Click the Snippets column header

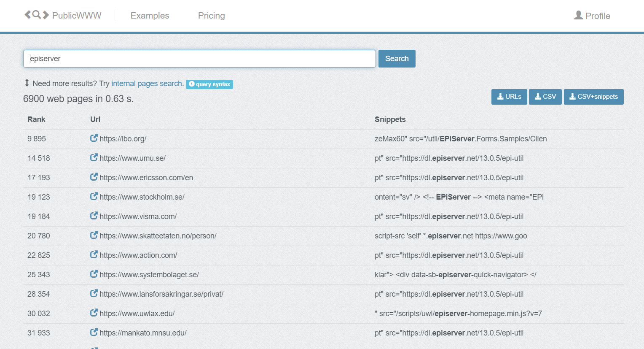[x=390, y=119]
